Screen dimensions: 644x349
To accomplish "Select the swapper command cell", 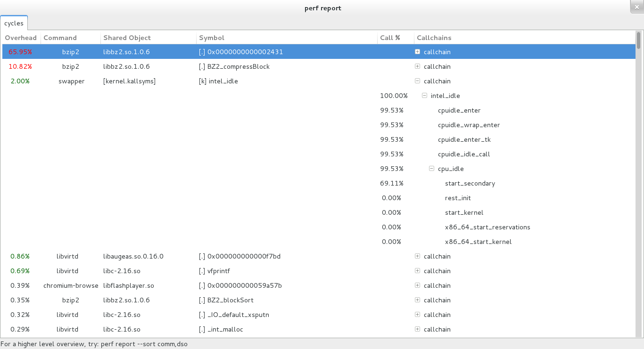I will 71,81.
